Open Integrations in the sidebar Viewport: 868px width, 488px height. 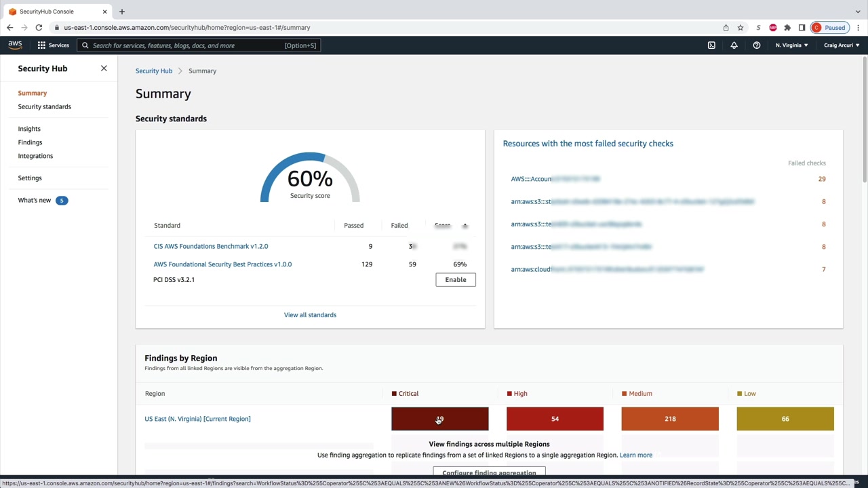35,156
